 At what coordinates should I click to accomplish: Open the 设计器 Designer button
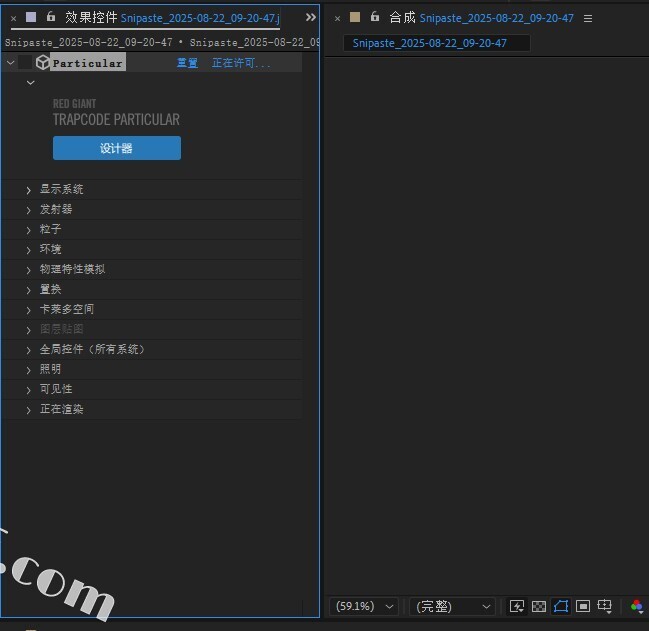(x=117, y=148)
